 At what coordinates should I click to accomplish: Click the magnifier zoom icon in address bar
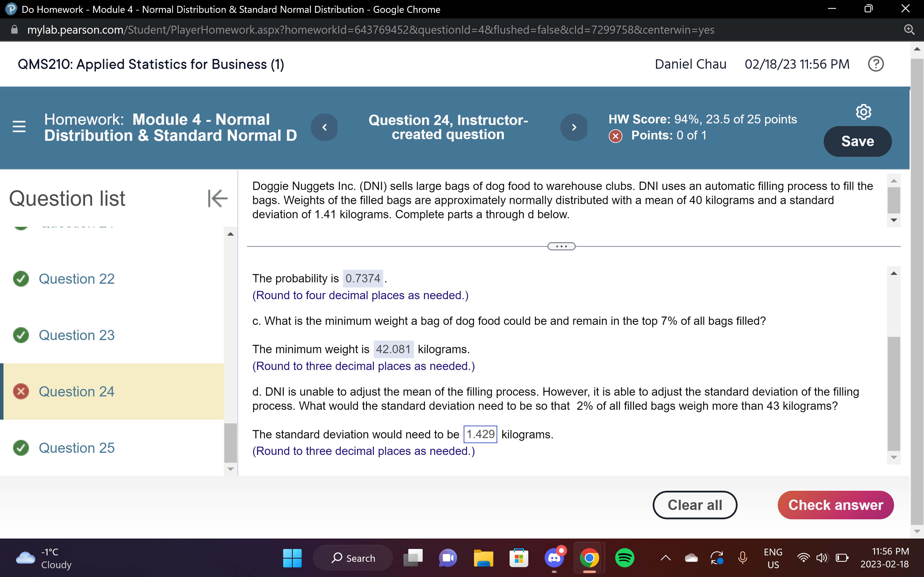tap(909, 29)
